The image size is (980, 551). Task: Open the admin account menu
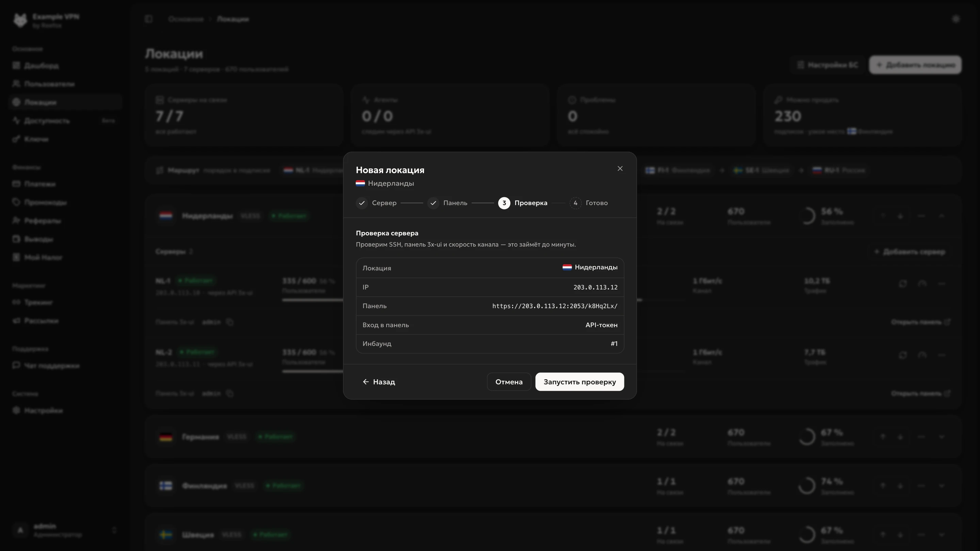click(65, 531)
